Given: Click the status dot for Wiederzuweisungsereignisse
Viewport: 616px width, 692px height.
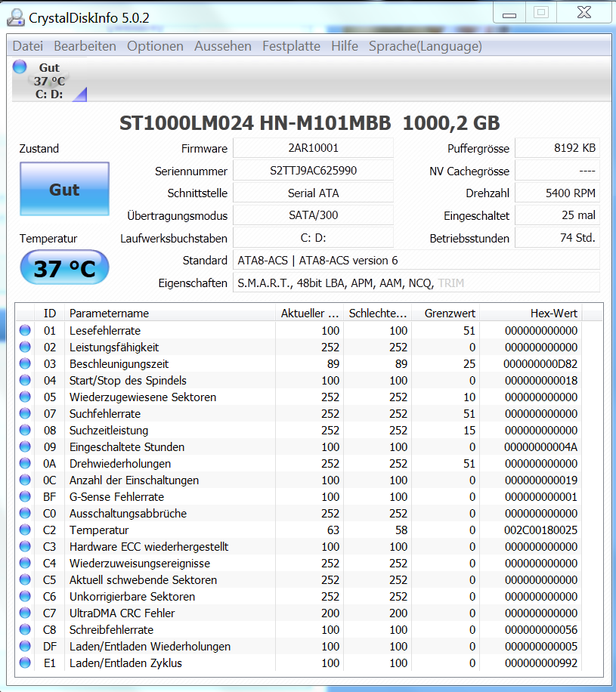Looking at the screenshot, I should (x=25, y=563).
